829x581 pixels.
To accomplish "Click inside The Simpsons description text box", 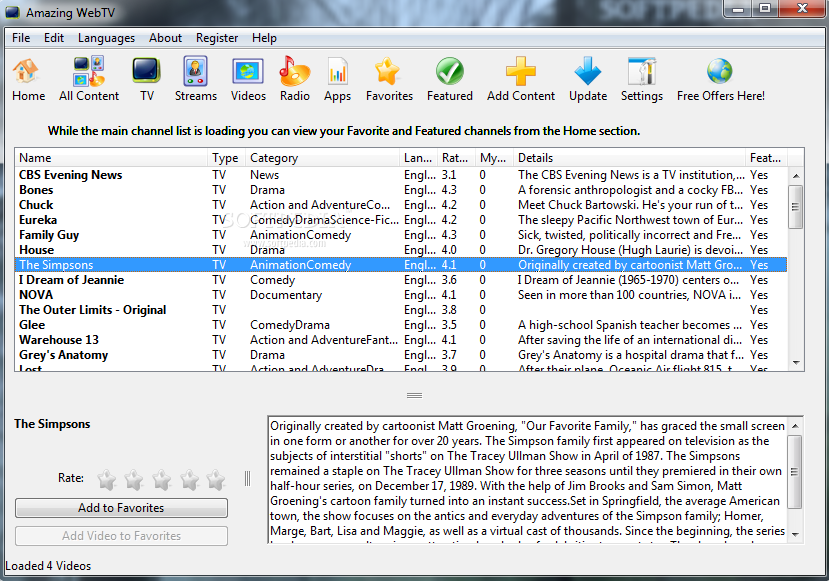I will pyautogui.click(x=527, y=479).
